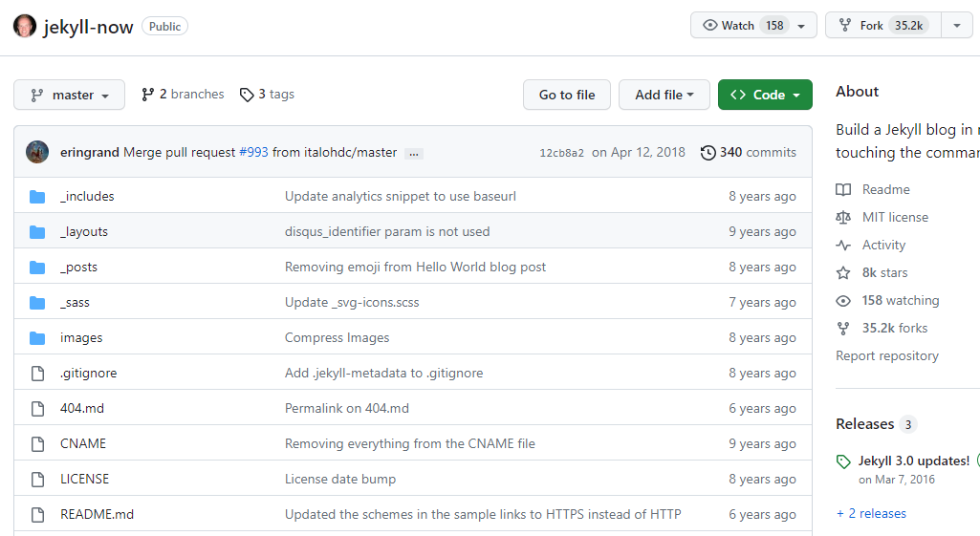Jump to the Readme link in About
The height and width of the screenshot is (536, 980).
pos(873,189)
